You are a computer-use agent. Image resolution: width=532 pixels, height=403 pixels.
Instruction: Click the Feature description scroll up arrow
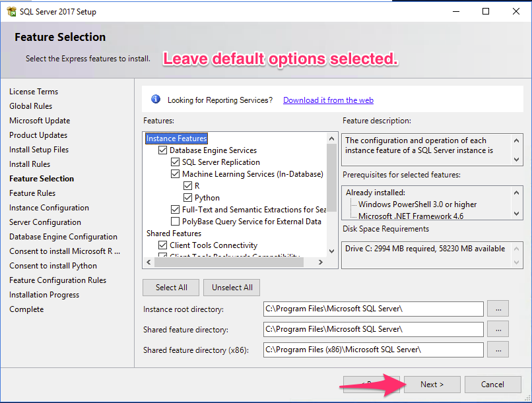click(516, 140)
